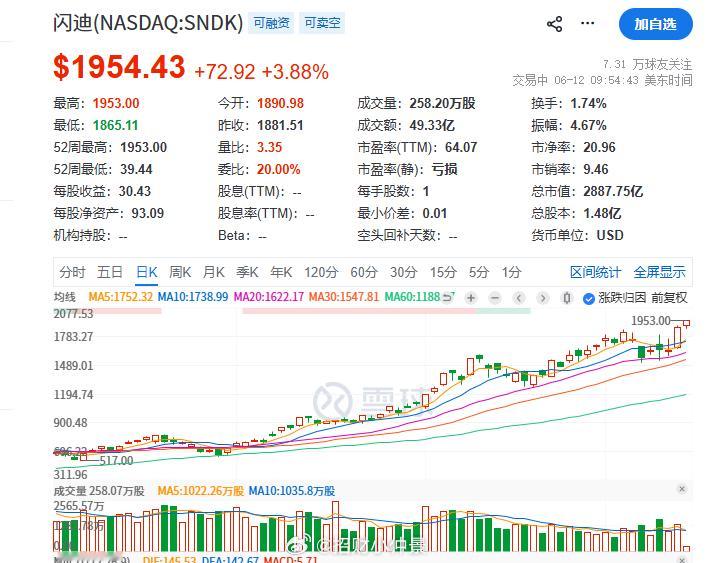Click the 换手 1.74% value

588,103
